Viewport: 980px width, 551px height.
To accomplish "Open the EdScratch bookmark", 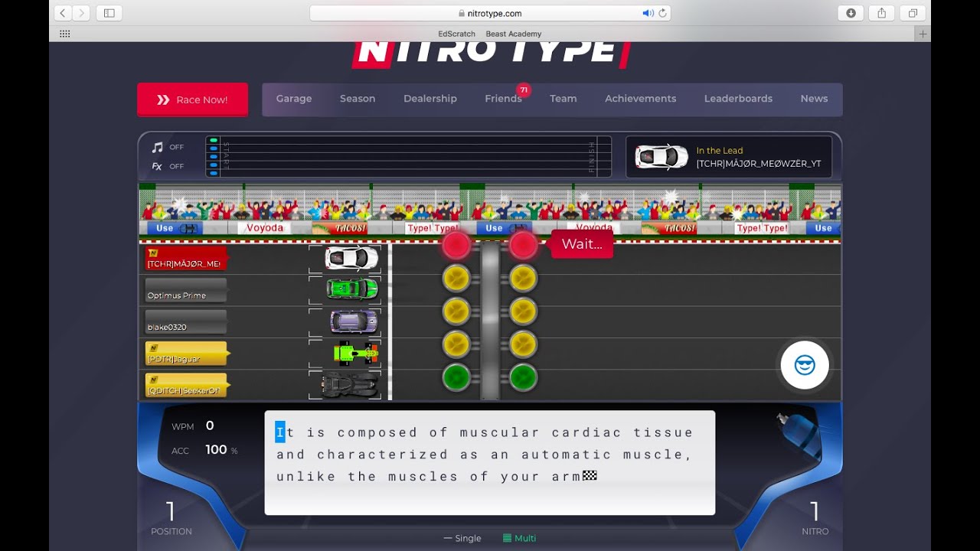I will [456, 34].
